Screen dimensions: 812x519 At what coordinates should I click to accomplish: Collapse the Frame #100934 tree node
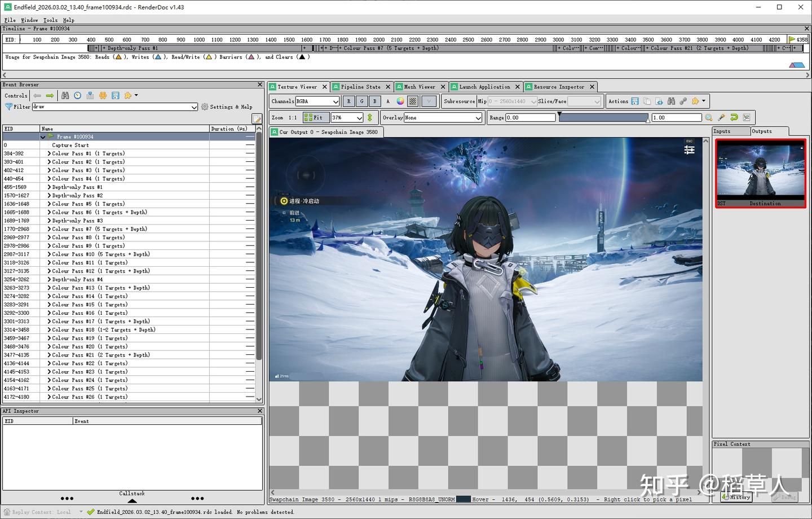(43, 137)
